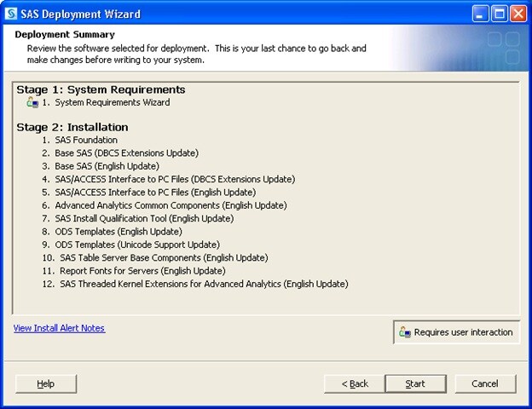The height and width of the screenshot is (409, 532).
Task: Click the Stage 2: Installation heading
Action: pyautogui.click(x=72, y=127)
